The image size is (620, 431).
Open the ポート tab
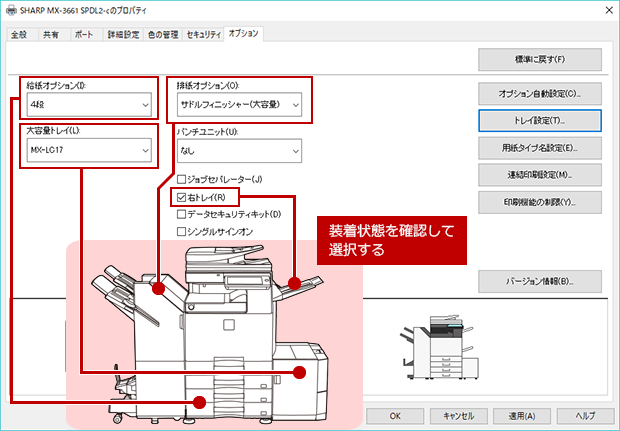pyautogui.click(x=84, y=35)
